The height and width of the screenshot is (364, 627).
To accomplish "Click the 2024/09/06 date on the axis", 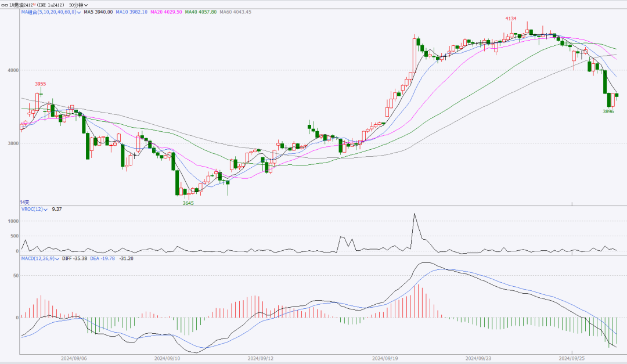I will tap(74, 358).
